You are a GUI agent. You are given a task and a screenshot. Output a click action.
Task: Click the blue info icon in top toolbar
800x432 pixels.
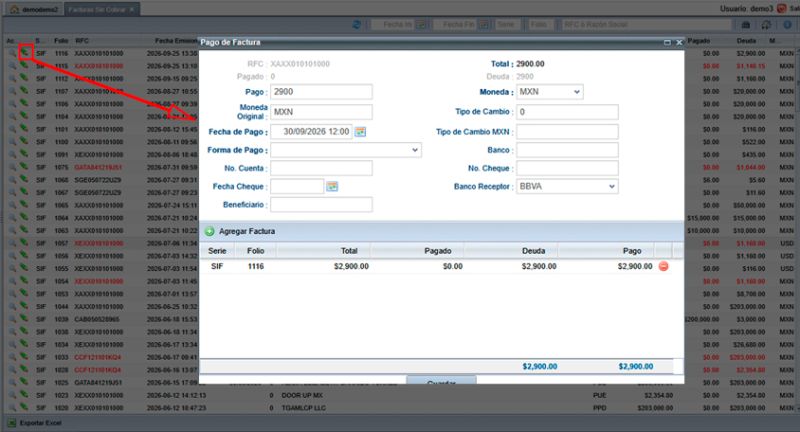(x=787, y=24)
